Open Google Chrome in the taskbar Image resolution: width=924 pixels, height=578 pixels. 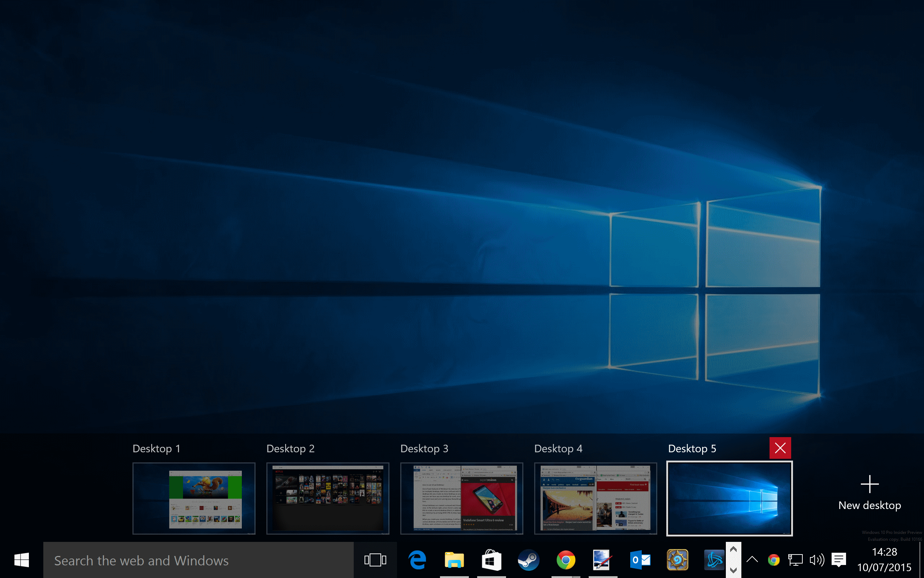tap(566, 560)
